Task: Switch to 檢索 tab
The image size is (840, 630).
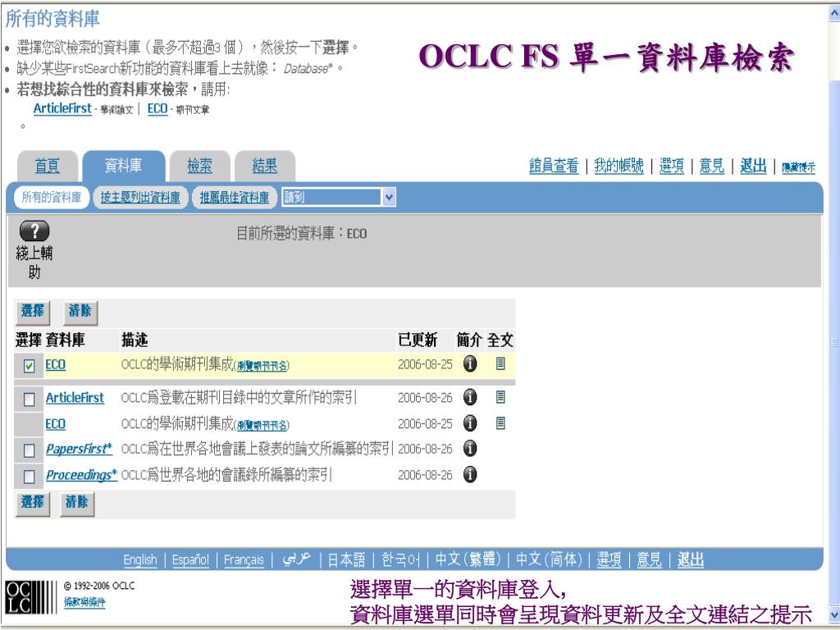Action: click(200, 166)
